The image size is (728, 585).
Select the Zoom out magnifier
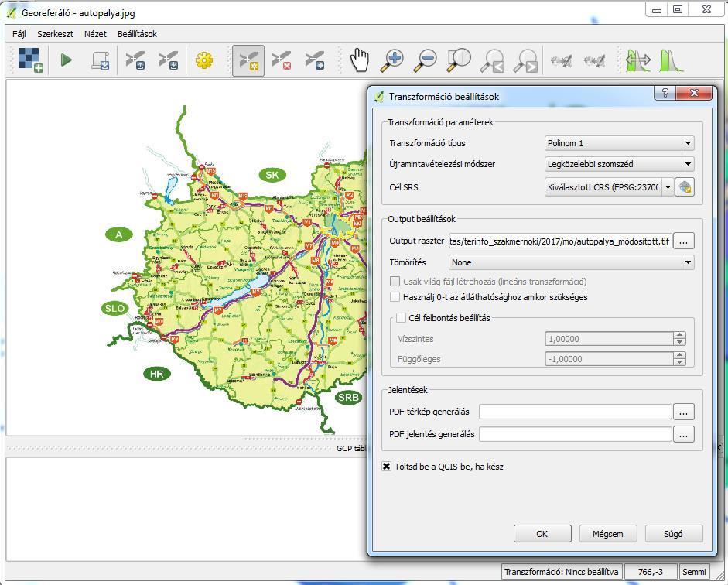click(x=426, y=60)
